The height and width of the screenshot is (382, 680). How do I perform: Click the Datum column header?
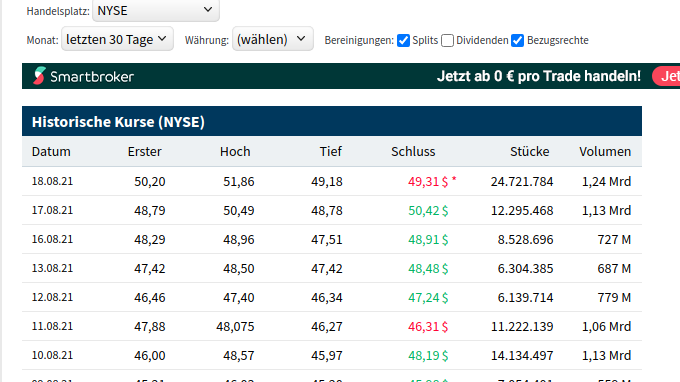click(x=51, y=151)
